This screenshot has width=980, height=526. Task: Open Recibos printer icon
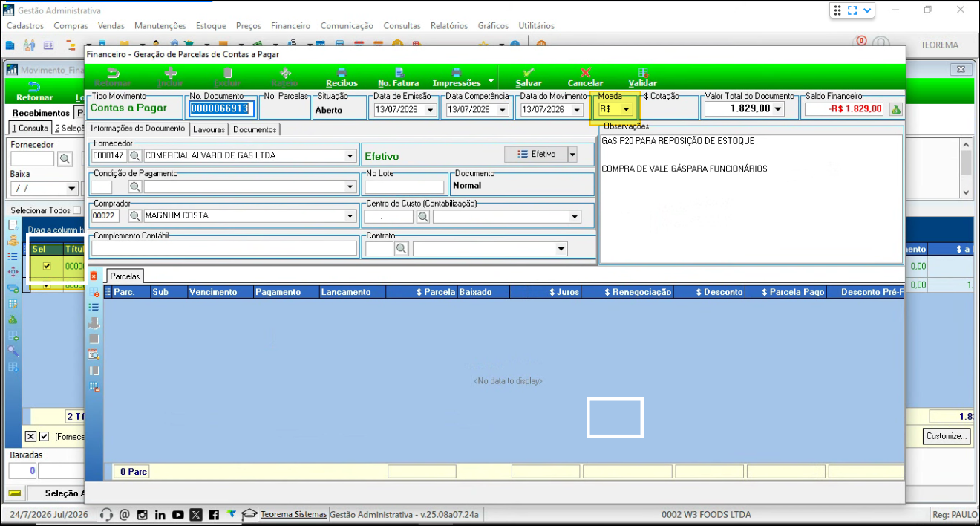point(342,73)
